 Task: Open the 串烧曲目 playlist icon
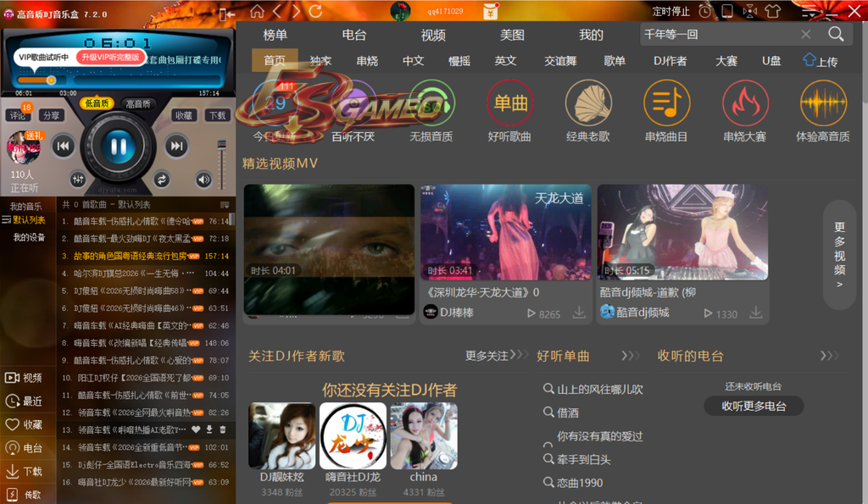(666, 102)
